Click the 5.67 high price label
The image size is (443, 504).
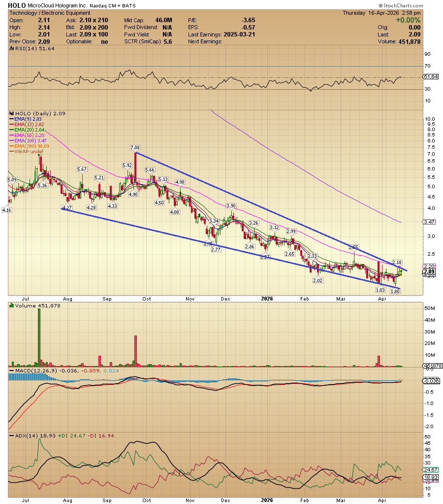click(82, 169)
